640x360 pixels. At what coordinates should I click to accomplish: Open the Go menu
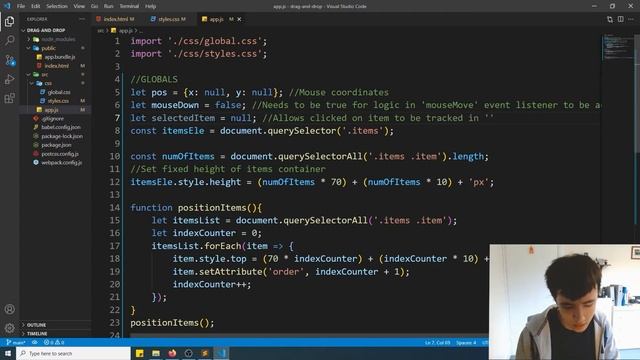(x=94, y=6)
